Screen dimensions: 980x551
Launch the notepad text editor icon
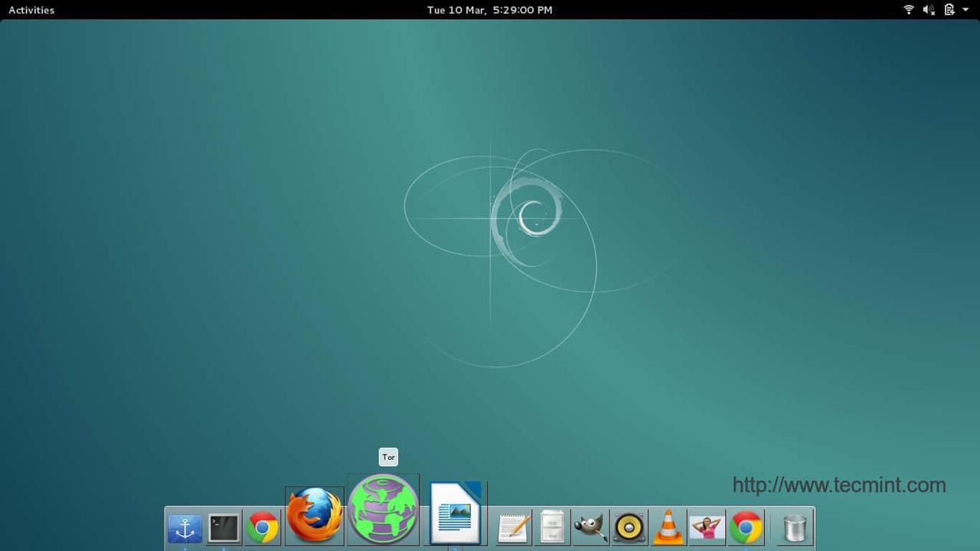coord(513,527)
